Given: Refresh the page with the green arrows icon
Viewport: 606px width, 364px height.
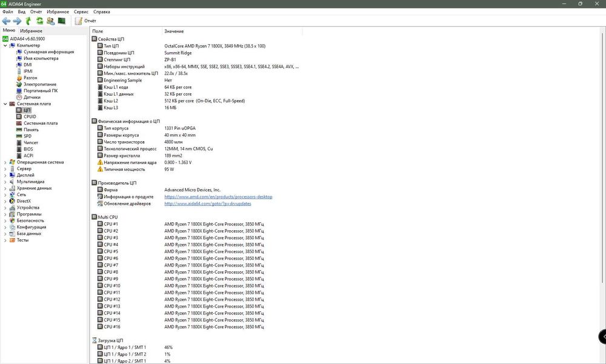Looking at the screenshot, I should (39, 21).
